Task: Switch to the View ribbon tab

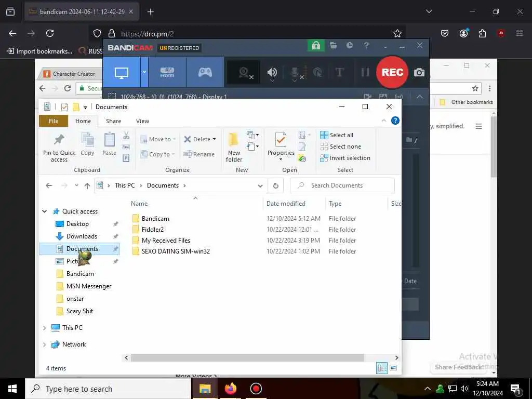Action: [x=142, y=121]
